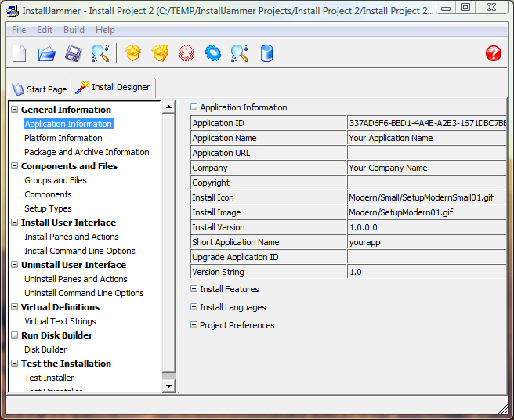Expand the Project Preferences section

194,325
